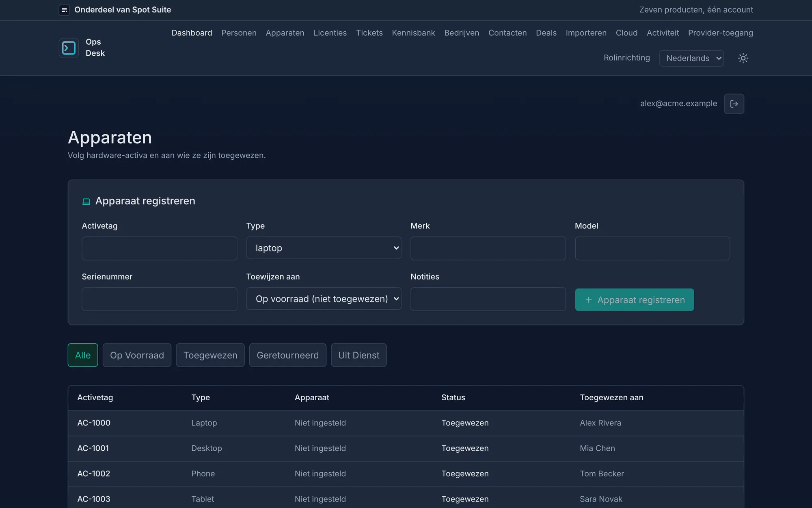Click the Activetag column header
The width and height of the screenshot is (812, 508).
pos(95,397)
